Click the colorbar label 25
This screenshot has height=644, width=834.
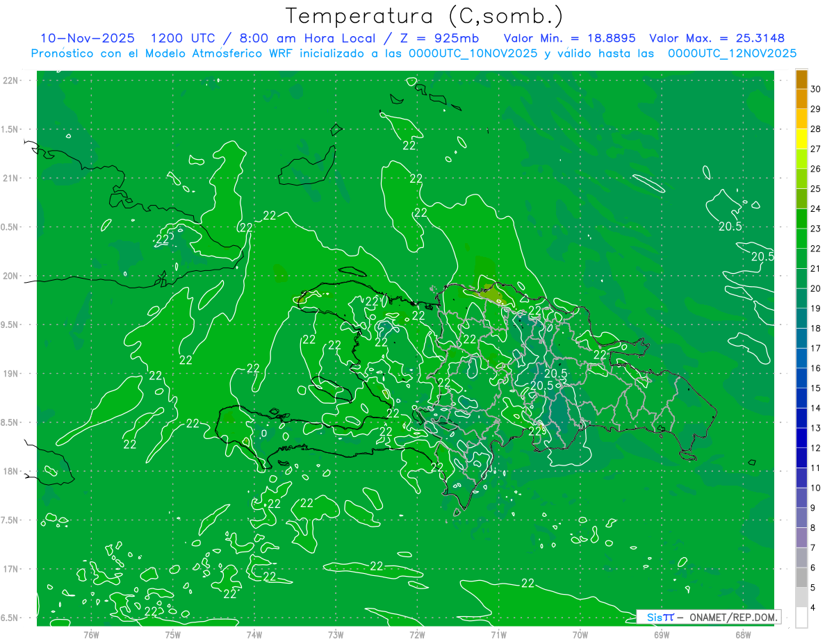[x=816, y=189]
